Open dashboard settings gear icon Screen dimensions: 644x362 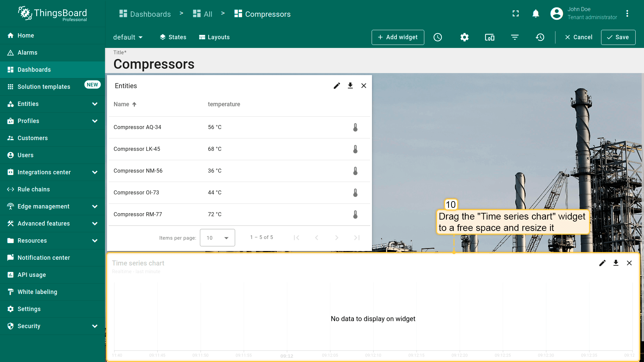point(465,37)
